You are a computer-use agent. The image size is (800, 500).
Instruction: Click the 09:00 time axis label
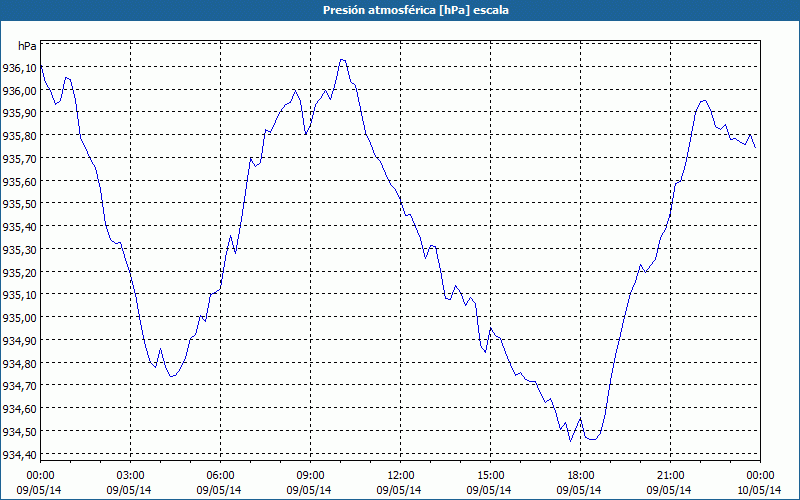pyautogui.click(x=310, y=476)
